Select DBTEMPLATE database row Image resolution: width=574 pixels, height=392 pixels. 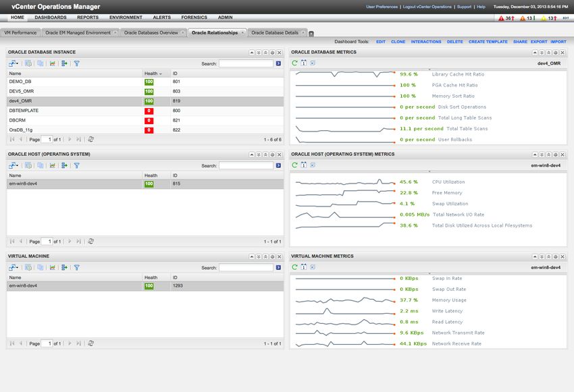pyautogui.click(x=145, y=111)
